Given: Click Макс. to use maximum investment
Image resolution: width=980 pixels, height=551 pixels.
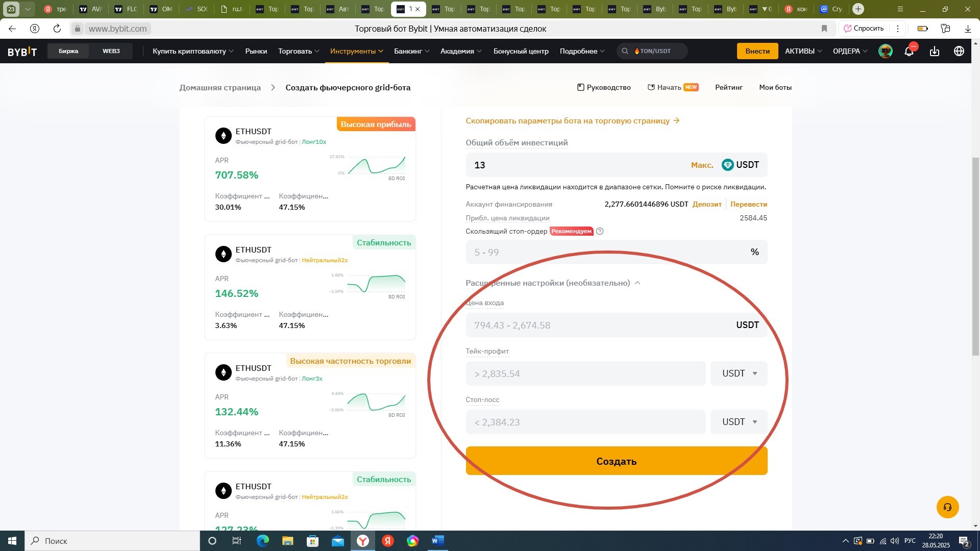Looking at the screenshot, I should 702,165.
